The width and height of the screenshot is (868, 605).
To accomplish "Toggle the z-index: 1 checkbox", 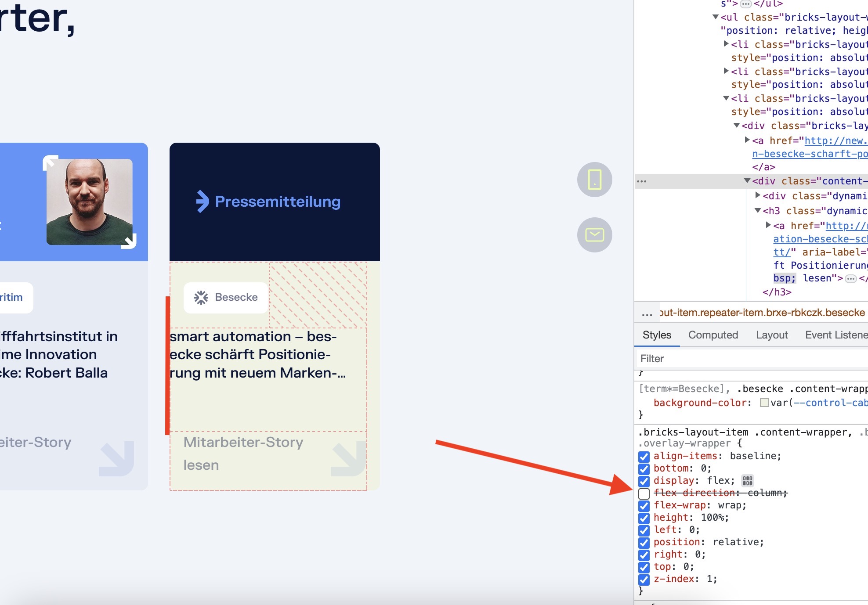I will [x=644, y=580].
